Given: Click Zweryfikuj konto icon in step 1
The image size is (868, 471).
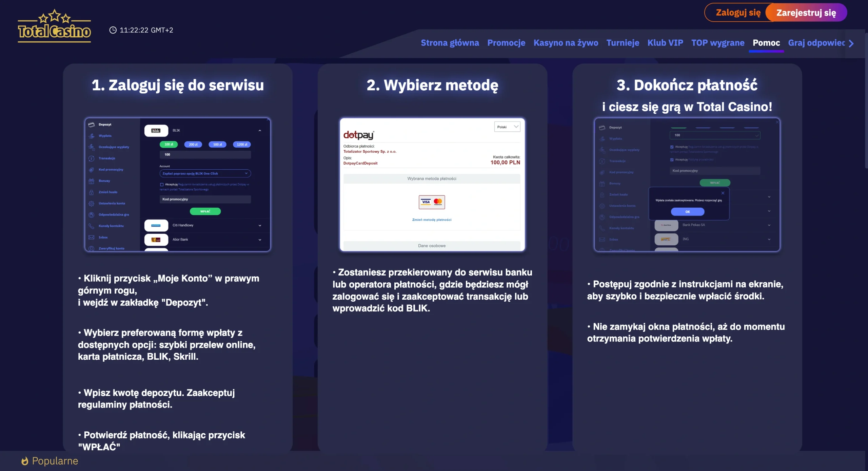Looking at the screenshot, I should click(91, 248).
